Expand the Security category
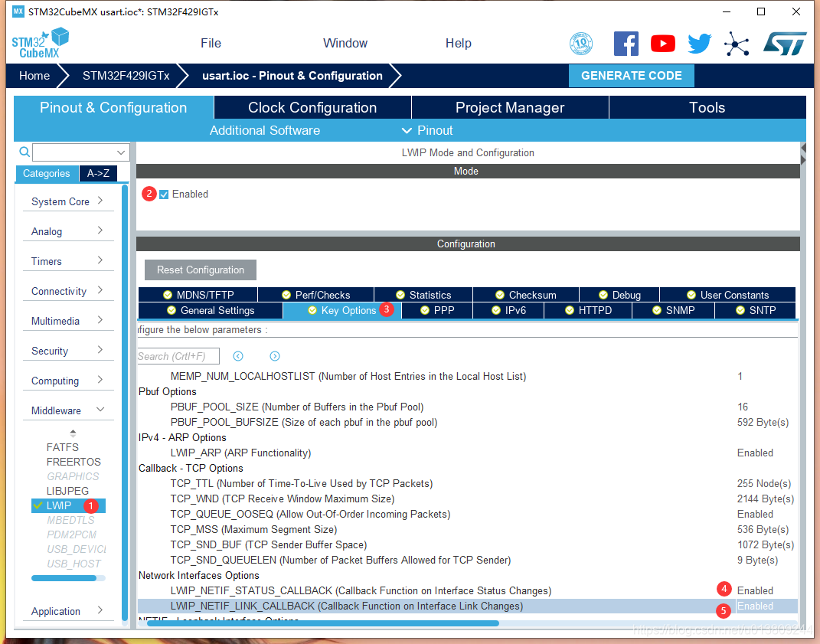The image size is (820, 644). [68, 351]
